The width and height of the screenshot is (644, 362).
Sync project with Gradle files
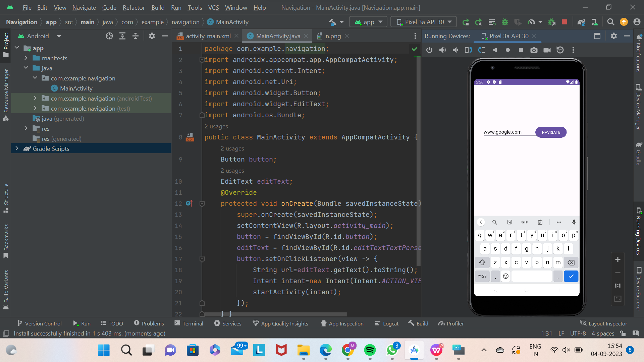[582, 22]
